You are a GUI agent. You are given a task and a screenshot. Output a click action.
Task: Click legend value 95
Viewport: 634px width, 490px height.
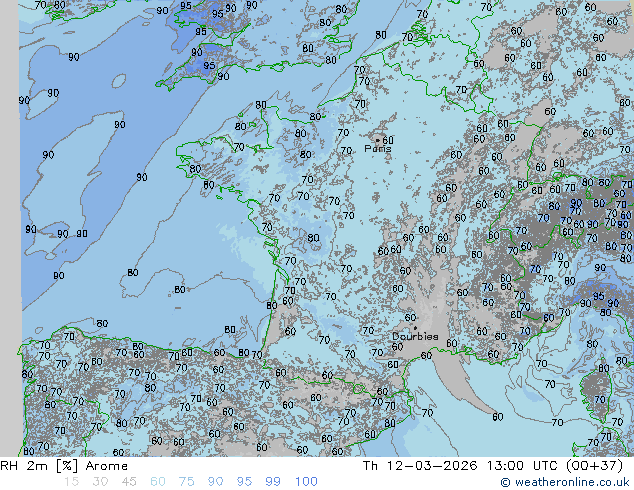244,482
